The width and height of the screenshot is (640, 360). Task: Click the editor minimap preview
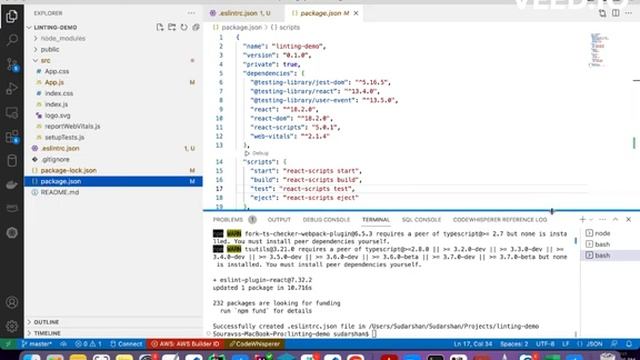599,50
